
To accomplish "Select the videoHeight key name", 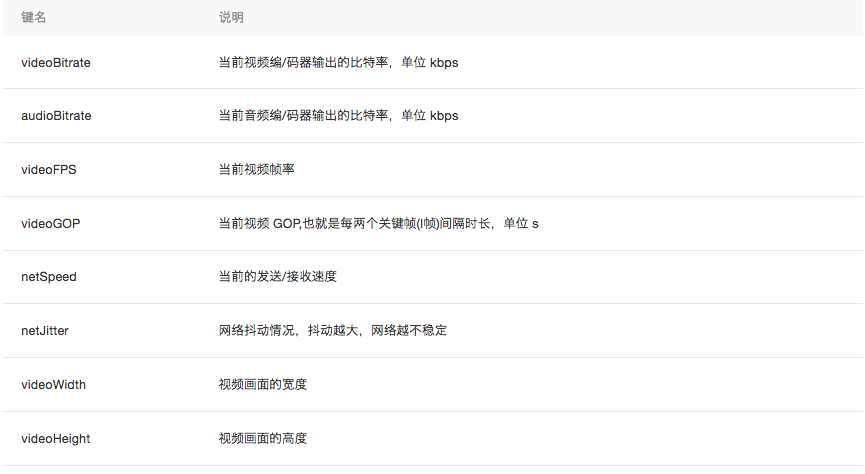I will click(x=56, y=439).
